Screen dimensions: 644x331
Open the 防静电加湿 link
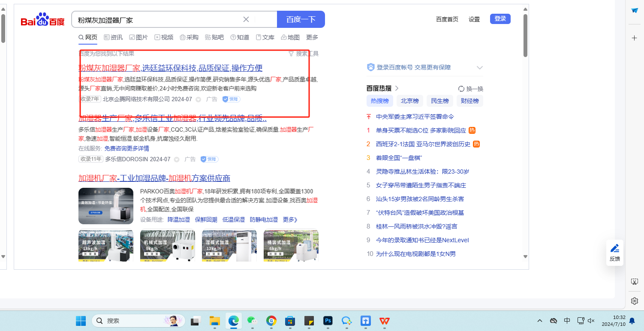tap(264, 220)
